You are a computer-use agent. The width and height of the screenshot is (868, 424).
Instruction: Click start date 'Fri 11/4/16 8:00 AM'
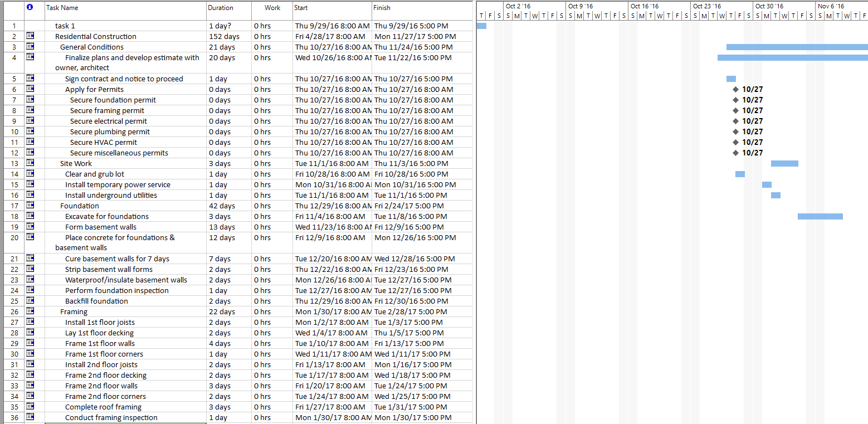pos(332,216)
